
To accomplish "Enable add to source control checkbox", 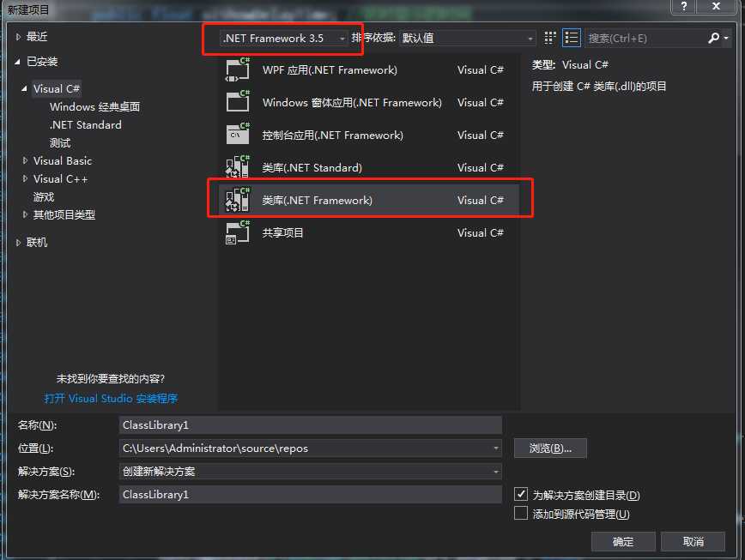I will point(521,513).
